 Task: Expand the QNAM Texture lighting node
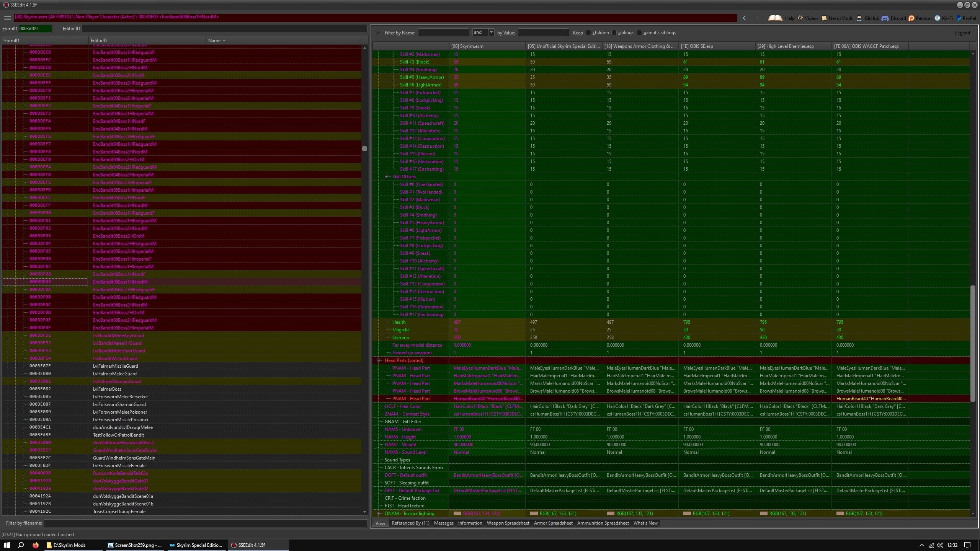[x=379, y=514]
